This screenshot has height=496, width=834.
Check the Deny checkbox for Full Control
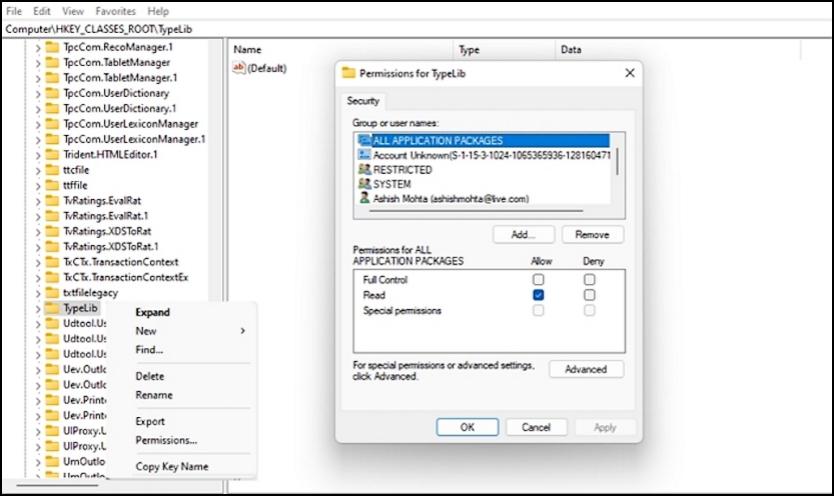[590, 280]
